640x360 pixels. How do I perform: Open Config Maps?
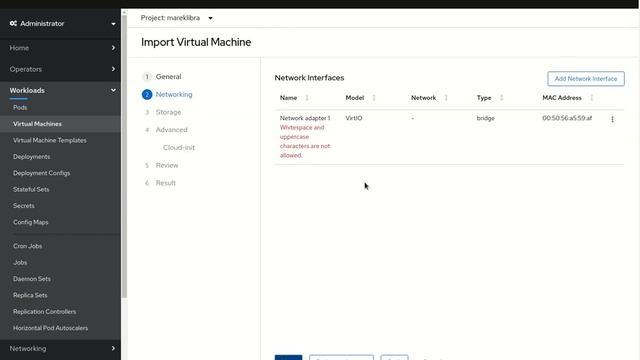(31, 222)
